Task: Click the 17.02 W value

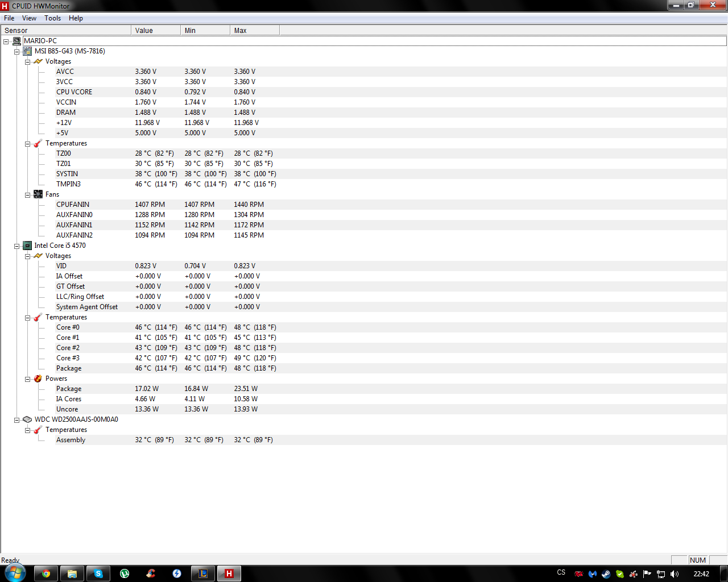Action: [147, 389]
